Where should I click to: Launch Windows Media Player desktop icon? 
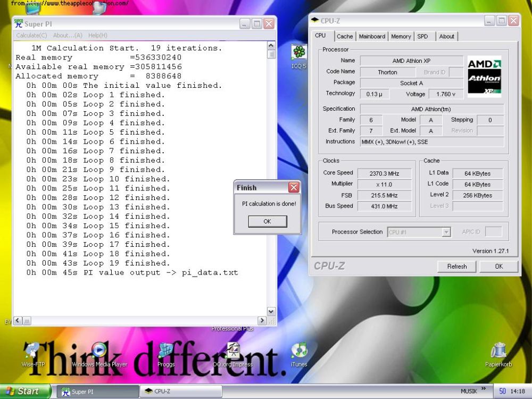(x=99, y=354)
